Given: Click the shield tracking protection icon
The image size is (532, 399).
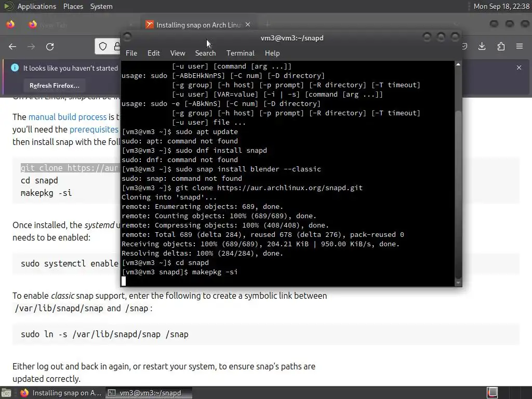Looking at the screenshot, I should [103, 46].
